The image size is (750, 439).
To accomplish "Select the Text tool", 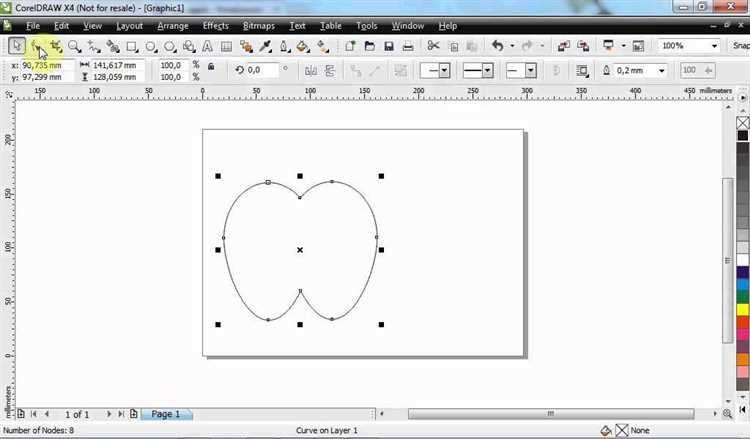I will coord(208,46).
